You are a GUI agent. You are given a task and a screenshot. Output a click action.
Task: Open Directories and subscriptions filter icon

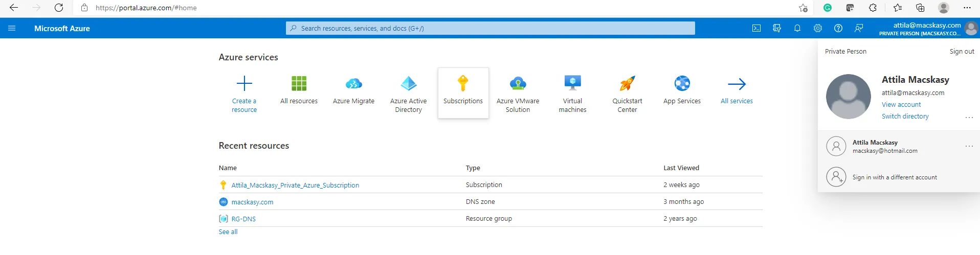point(777,28)
